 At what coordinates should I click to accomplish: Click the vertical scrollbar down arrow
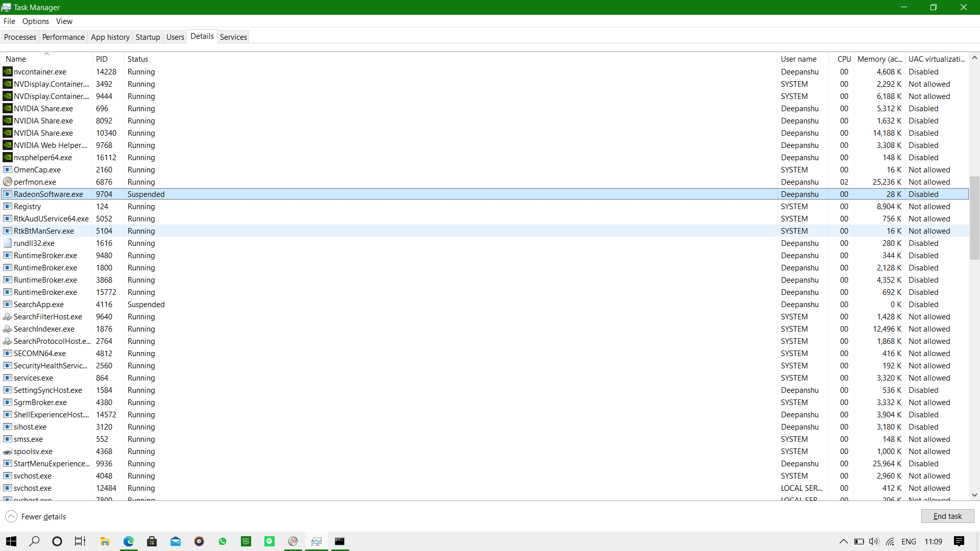pyautogui.click(x=974, y=495)
